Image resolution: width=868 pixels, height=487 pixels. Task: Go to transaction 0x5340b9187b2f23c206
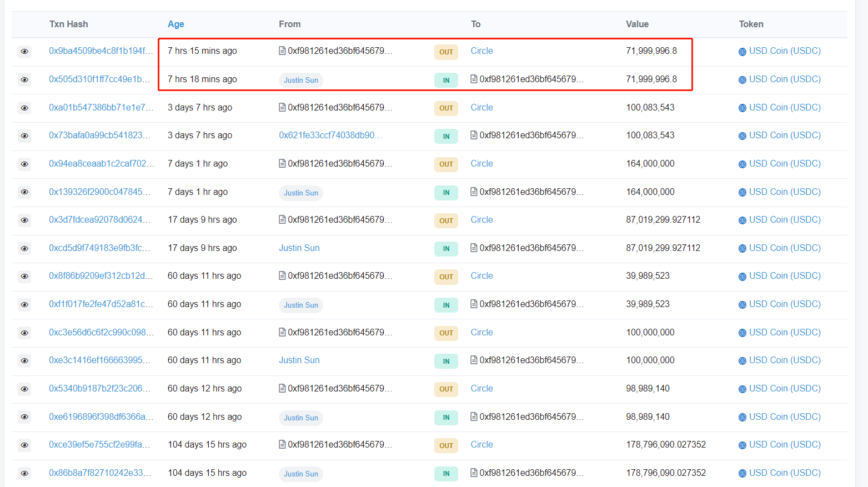click(100, 388)
